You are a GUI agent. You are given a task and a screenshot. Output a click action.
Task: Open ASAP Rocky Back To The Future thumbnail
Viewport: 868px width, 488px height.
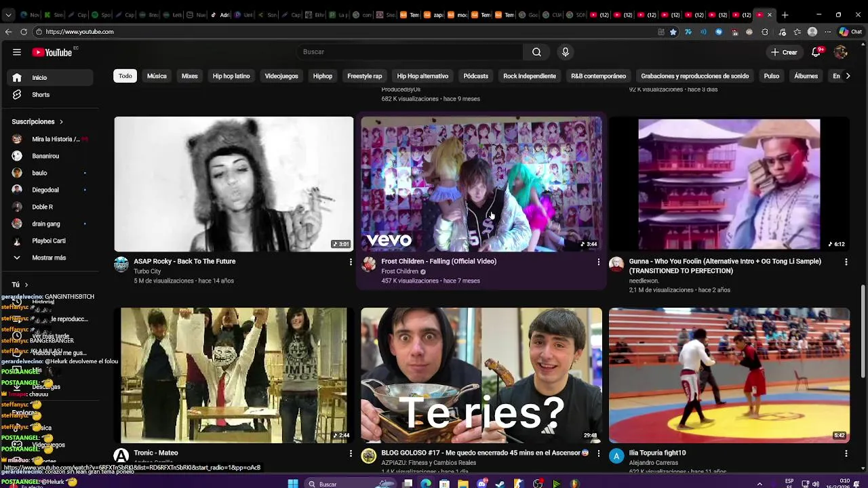[x=234, y=184]
